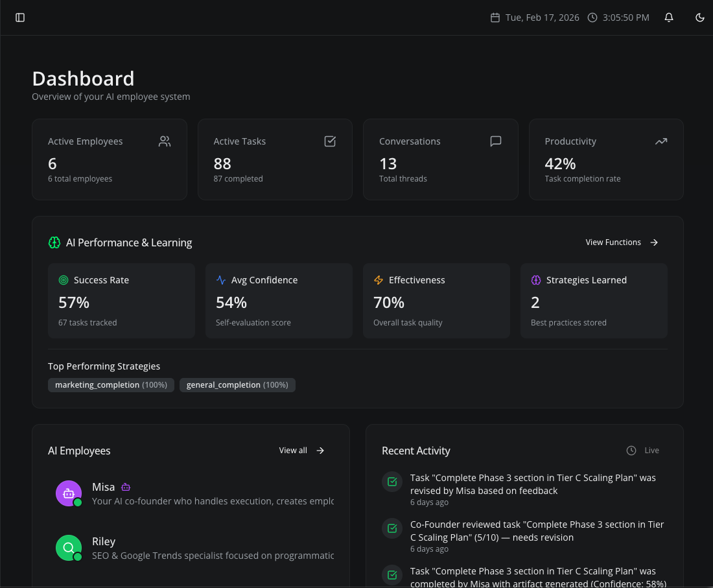Open View Functions
Viewport: 713px width, 588px height.
coord(621,242)
